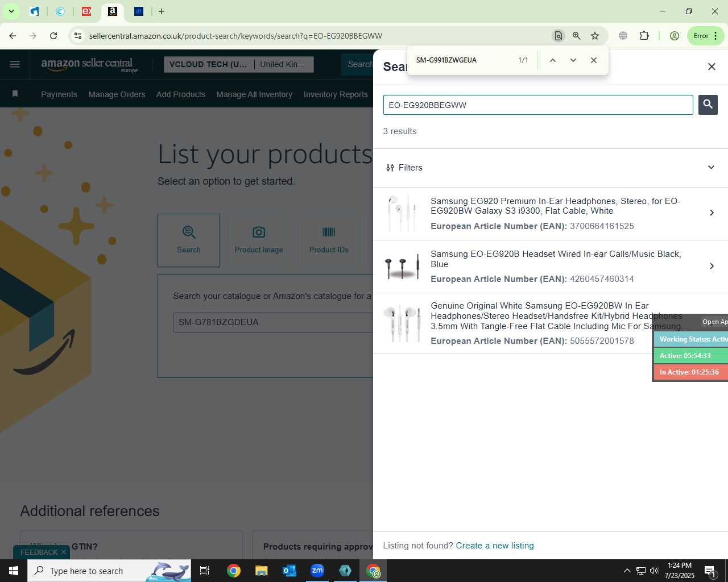Switch to the red ex browser tab
This screenshot has width=728, height=582.
86,11
